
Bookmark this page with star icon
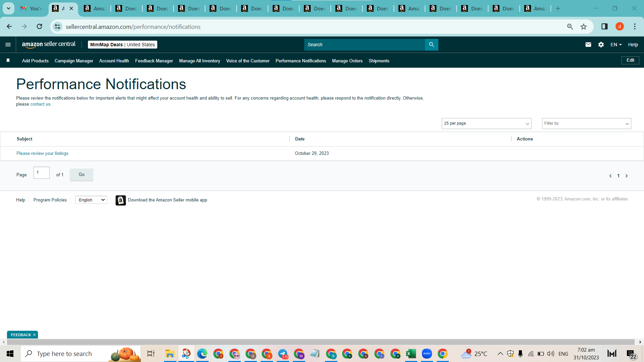[x=584, y=26]
